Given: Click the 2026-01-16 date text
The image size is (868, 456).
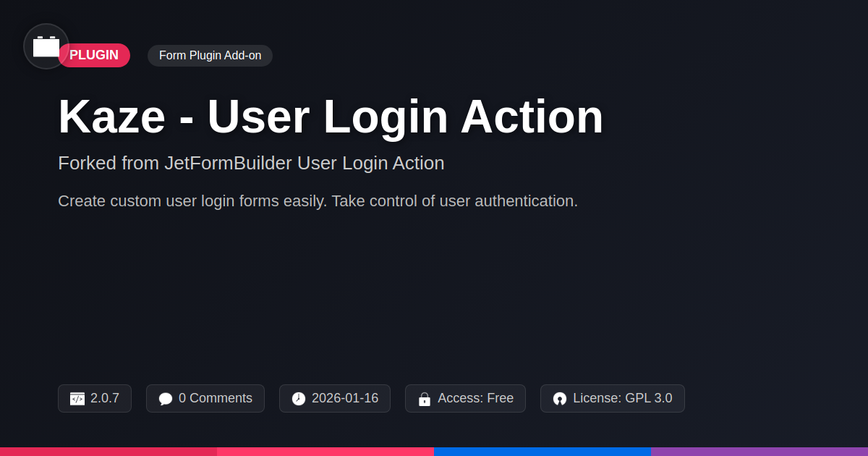Looking at the screenshot, I should (x=345, y=398).
